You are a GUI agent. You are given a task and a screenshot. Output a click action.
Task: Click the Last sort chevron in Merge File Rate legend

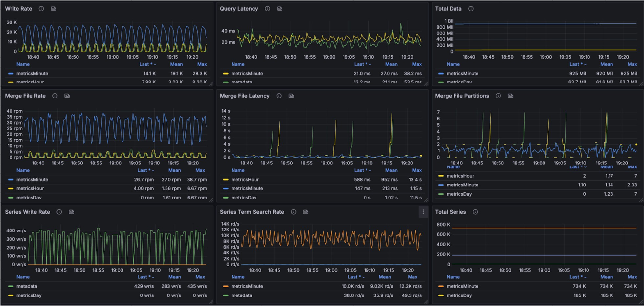tap(153, 171)
